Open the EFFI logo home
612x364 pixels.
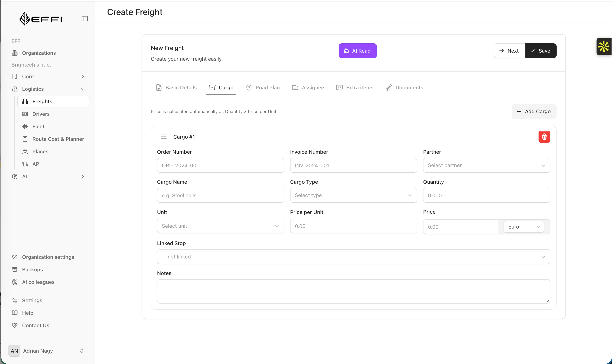click(x=41, y=19)
